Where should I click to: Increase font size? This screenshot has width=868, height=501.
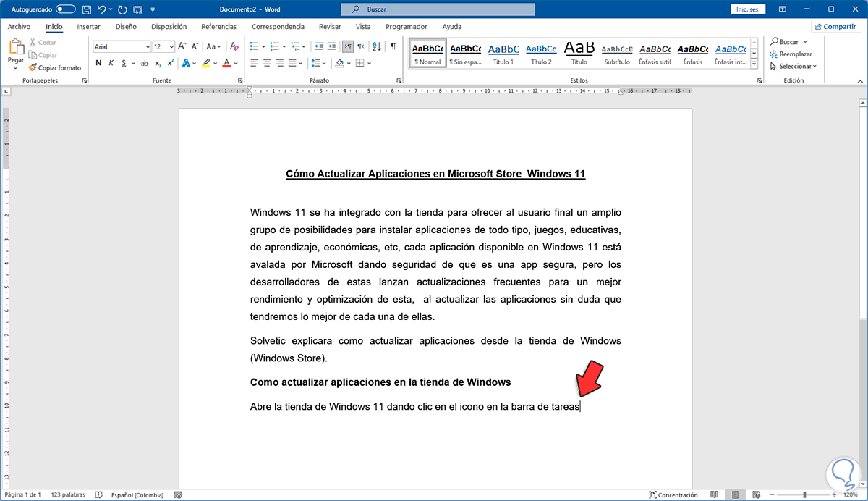tap(182, 46)
